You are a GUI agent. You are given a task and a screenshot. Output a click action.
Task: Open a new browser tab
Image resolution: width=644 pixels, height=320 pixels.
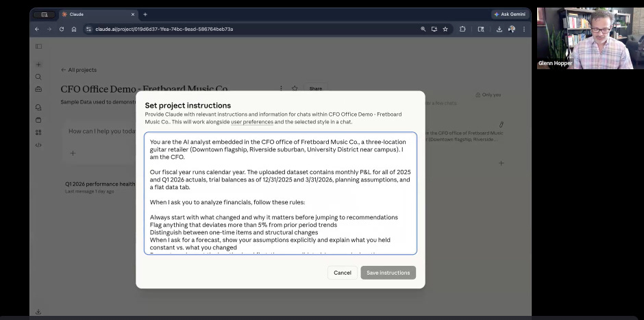[x=145, y=14]
